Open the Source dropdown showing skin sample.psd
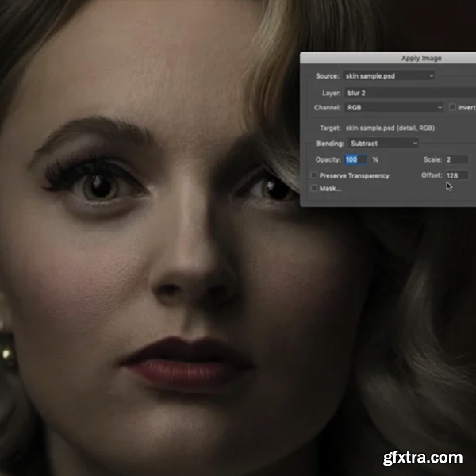The height and width of the screenshot is (476, 476). [x=389, y=75]
